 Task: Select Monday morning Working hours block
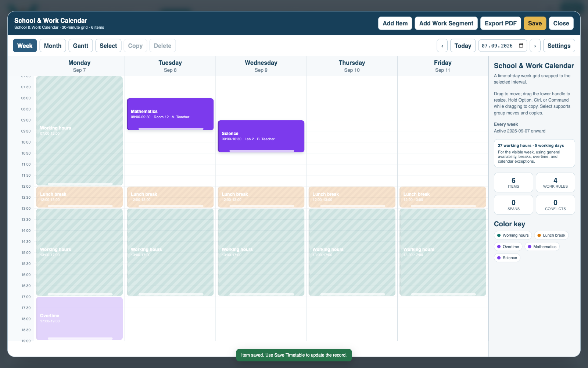[x=79, y=131]
